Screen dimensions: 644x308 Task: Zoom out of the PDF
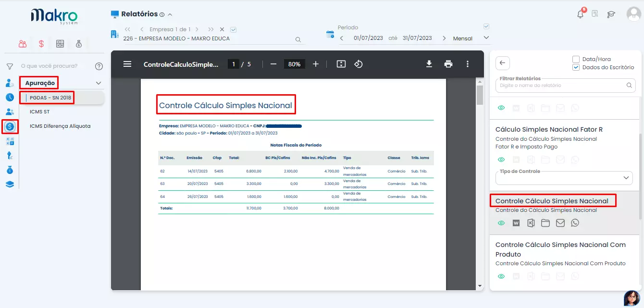point(273,64)
